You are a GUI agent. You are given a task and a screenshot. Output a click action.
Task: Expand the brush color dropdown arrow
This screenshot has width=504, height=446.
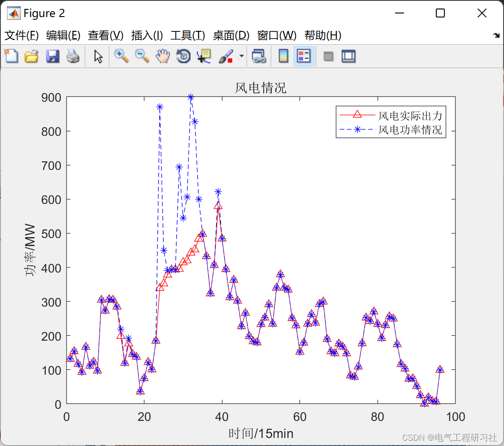pos(242,56)
